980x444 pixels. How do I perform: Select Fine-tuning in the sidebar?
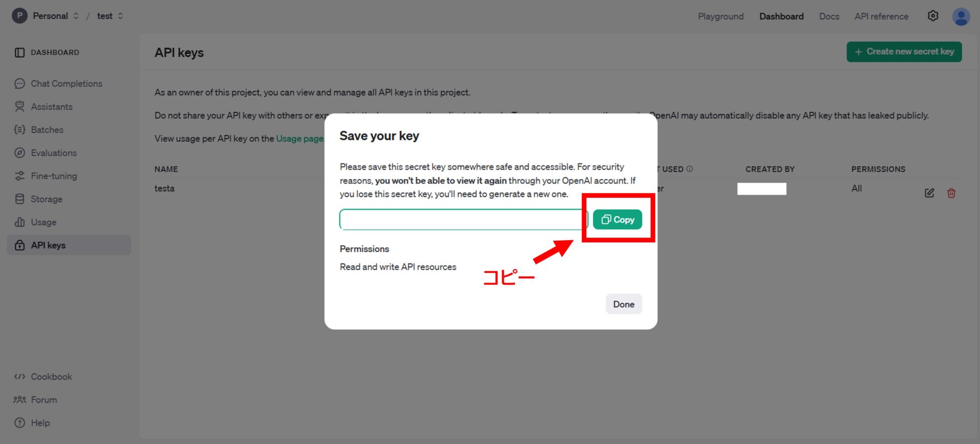54,176
